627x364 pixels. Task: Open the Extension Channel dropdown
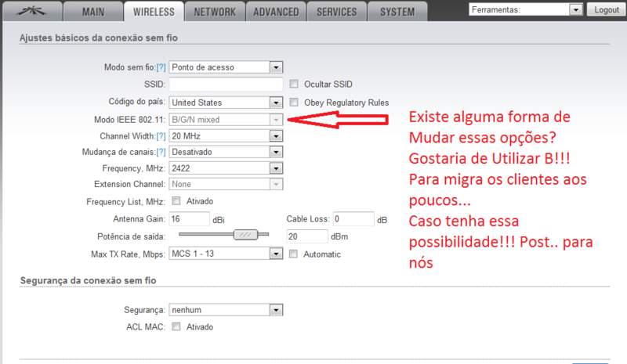pos(226,184)
